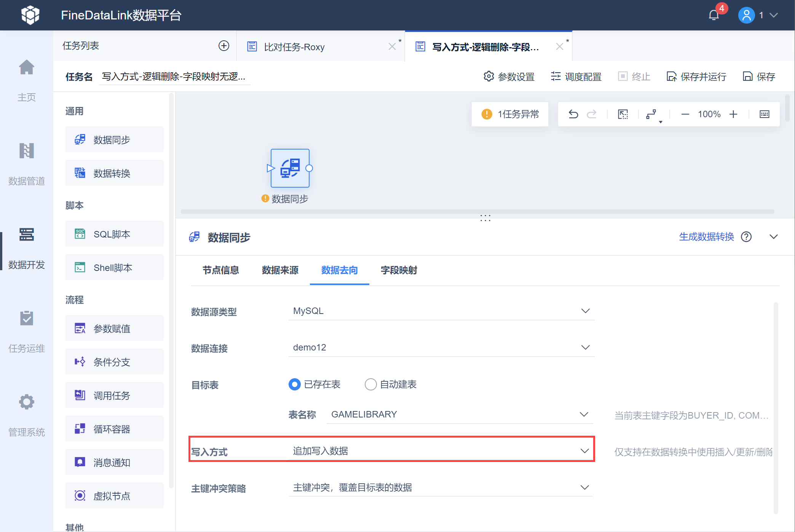Add new task with plus circle icon
Image resolution: width=795 pixels, height=532 pixels.
click(x=224, y=46)
